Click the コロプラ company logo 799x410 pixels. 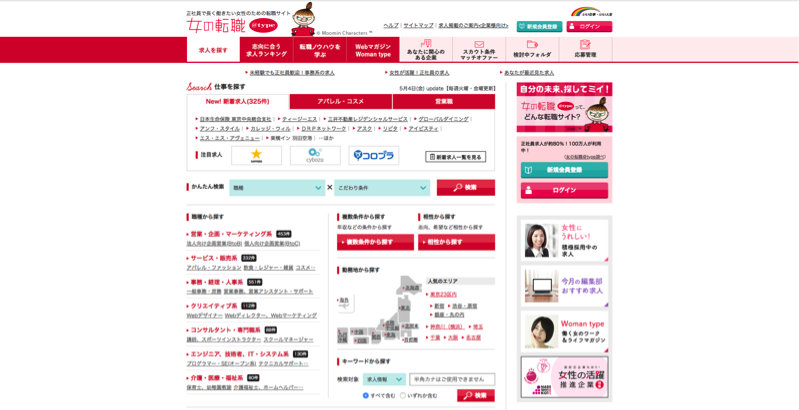(373, 156)
